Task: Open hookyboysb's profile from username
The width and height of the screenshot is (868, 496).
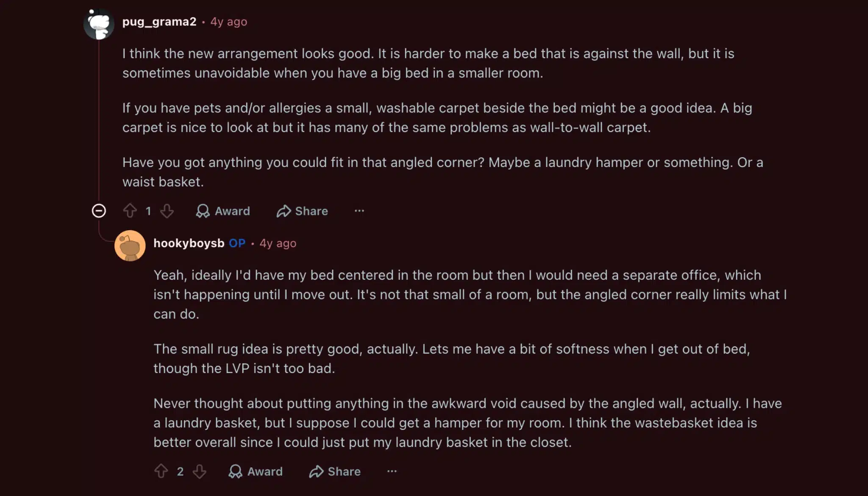Action: coord(189,243)
